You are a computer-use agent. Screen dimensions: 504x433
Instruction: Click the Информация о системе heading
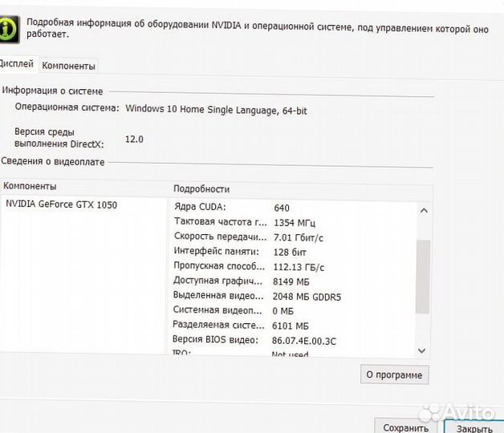(x=52, y=91)
